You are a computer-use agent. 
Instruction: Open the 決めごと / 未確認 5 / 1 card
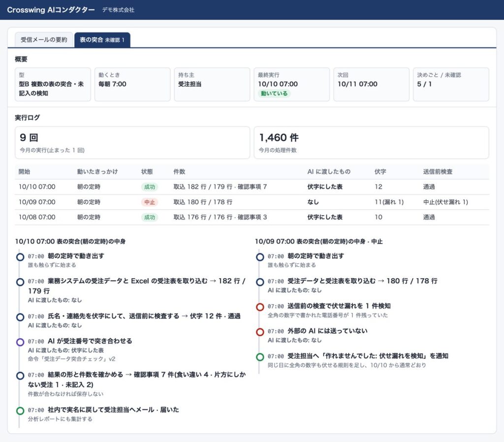(x=451, y=84)
